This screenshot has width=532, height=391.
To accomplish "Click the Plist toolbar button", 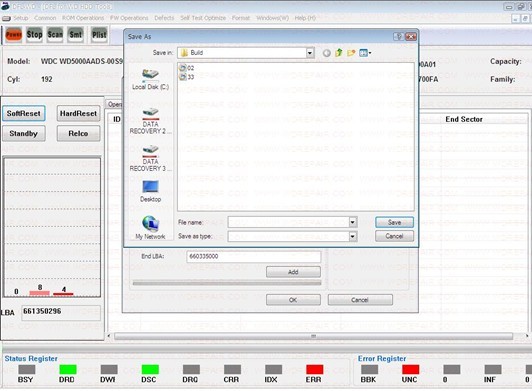I will click(99, 34).
